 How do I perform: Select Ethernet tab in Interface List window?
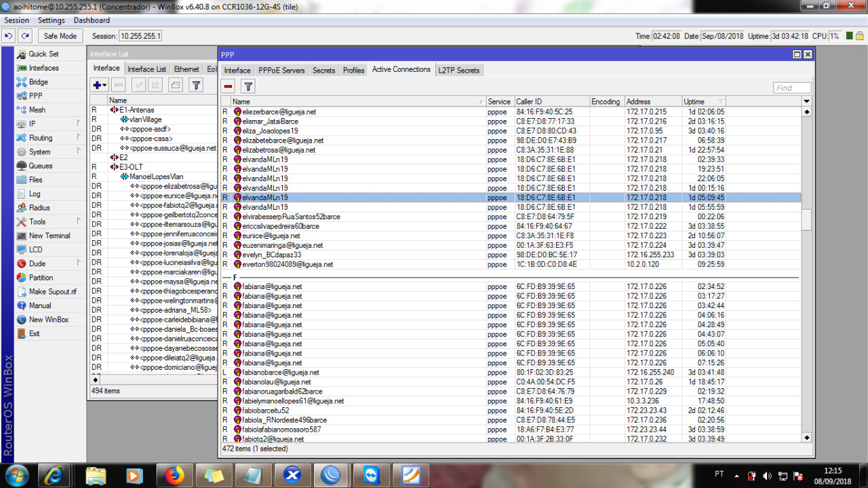point(186,69)
